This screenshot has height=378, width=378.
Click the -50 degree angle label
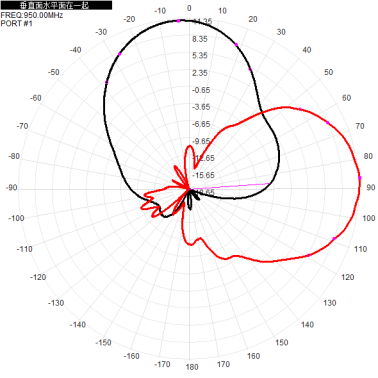(54, 72)
